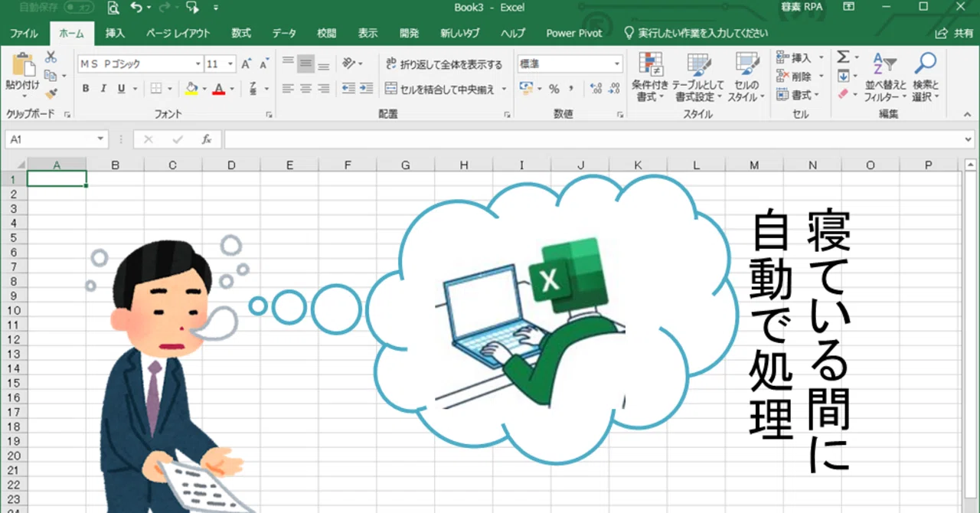Click the Borders icon
The height and width of the screenshot is (513, 980).
[156, 89]
